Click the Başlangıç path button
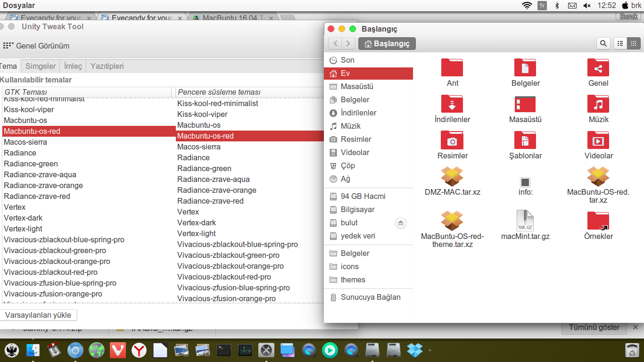This screenshot has height=362, width=644. click(x=387, y=44)
